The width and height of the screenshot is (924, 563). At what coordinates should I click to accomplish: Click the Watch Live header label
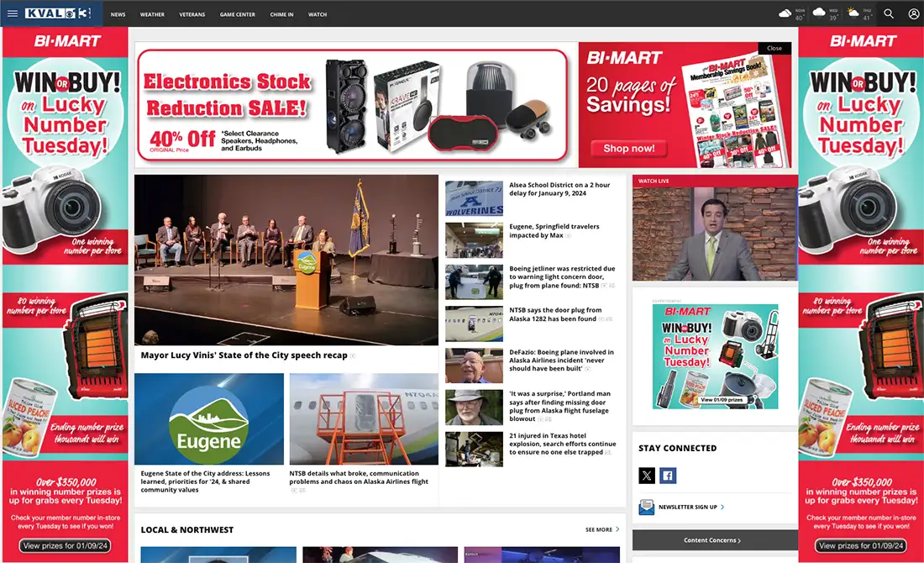pyautogui.click(x=654, y=181)
